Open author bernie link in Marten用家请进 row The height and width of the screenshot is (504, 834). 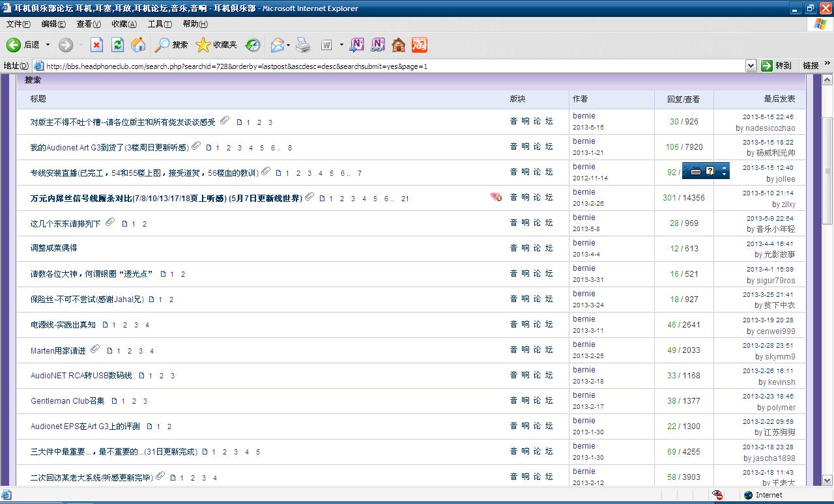[x=584, y=344]
